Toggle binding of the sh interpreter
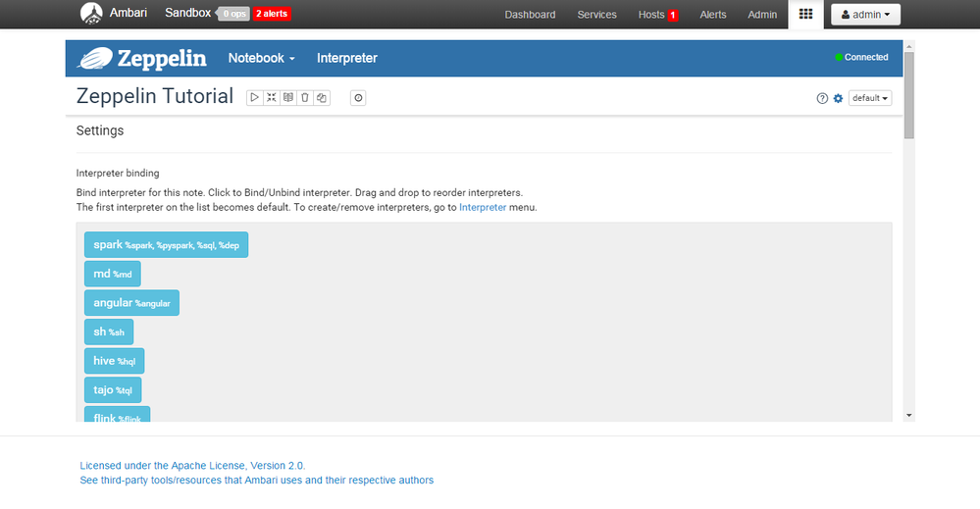 pos(109,331)
